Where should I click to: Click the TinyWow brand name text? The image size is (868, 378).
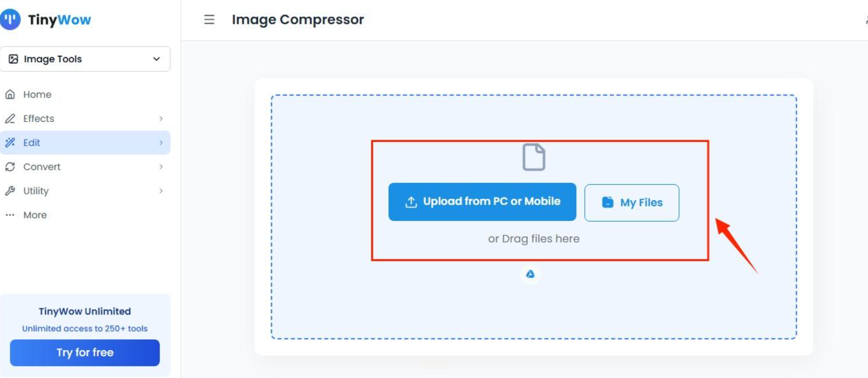click(x=59, y=19)
